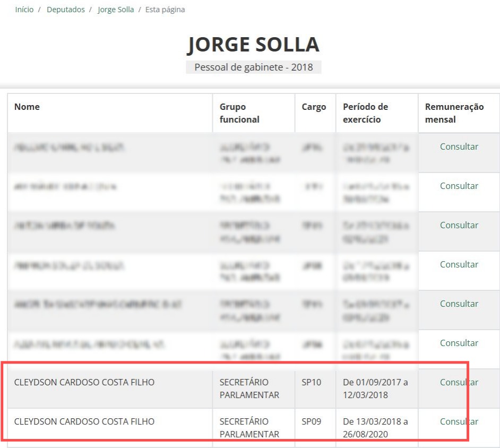Click the Período de exercício column header

(x=365, y=113)
